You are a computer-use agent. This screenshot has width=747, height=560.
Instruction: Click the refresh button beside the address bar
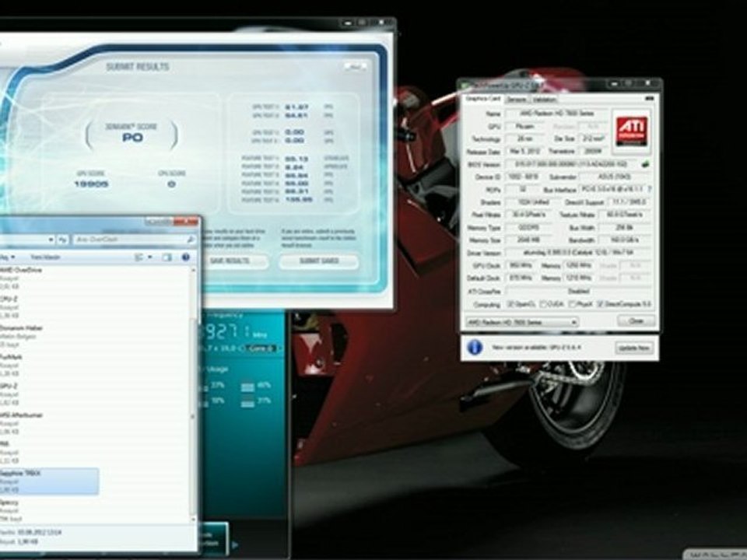point(62,240)
